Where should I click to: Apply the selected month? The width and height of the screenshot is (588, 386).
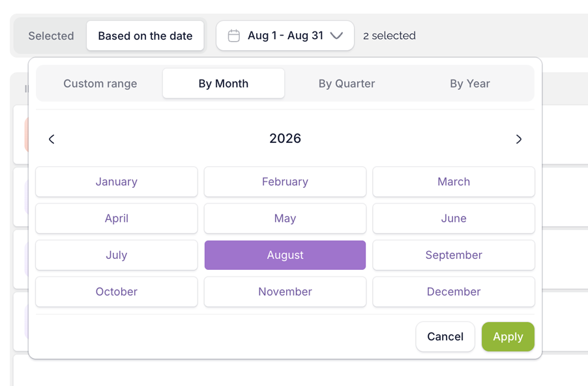[x=508, y=336]
